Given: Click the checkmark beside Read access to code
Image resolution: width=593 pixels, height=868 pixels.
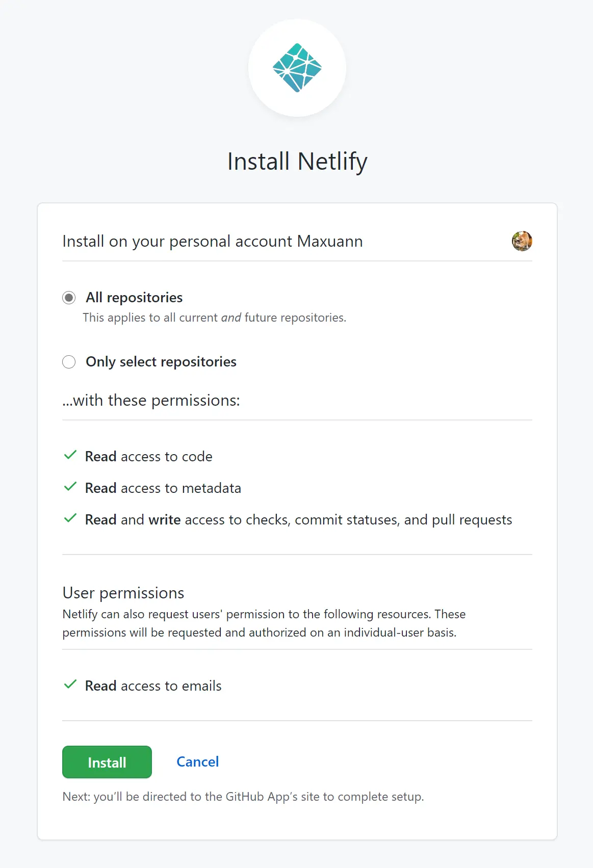Looking at the screenshot, I should (x=70, y=455).
